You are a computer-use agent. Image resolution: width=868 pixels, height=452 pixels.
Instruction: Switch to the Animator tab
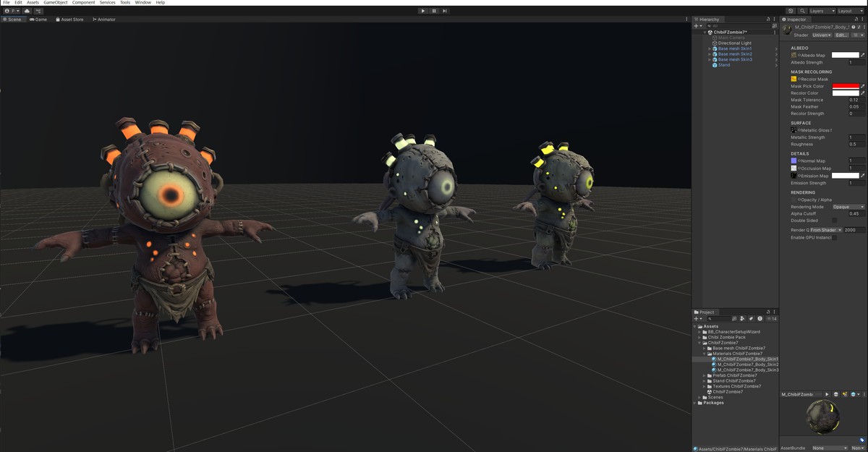point(104,20)
